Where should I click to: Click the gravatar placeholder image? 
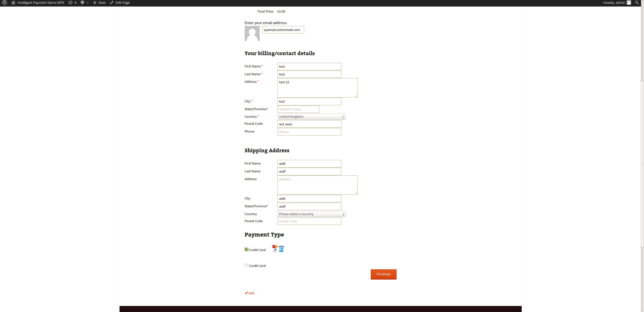(252, 33)
